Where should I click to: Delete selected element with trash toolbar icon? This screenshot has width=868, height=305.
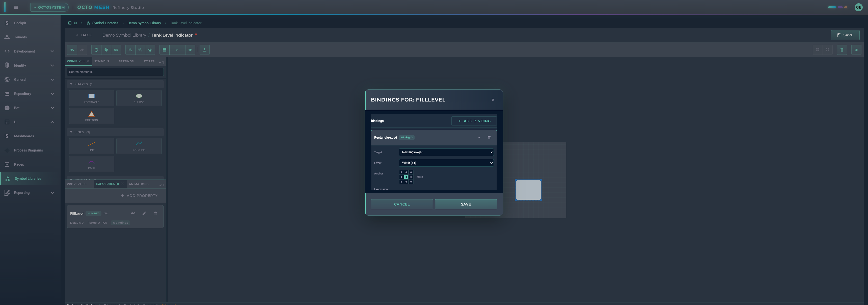[842, 49]
